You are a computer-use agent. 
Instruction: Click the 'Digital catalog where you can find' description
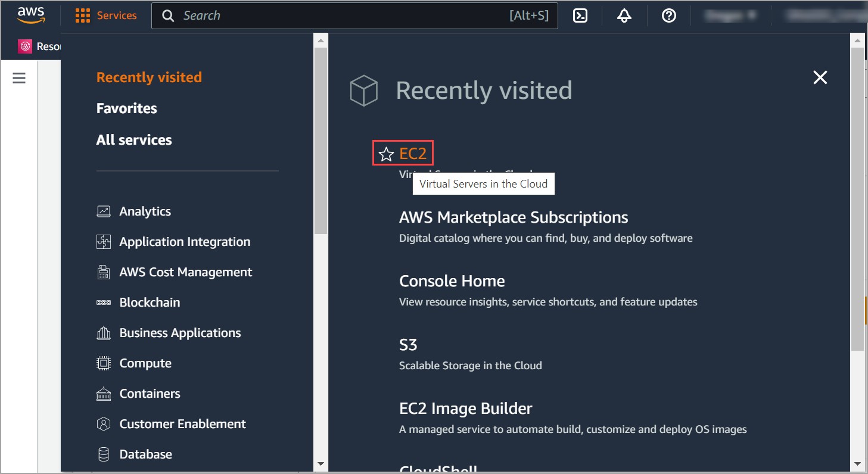(546, 238)
